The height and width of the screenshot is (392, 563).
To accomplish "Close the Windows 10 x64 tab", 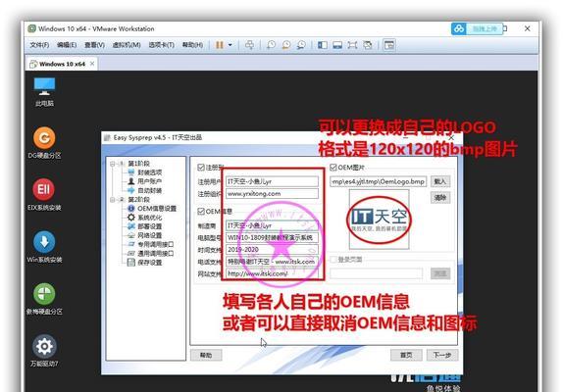I will 92,64.
